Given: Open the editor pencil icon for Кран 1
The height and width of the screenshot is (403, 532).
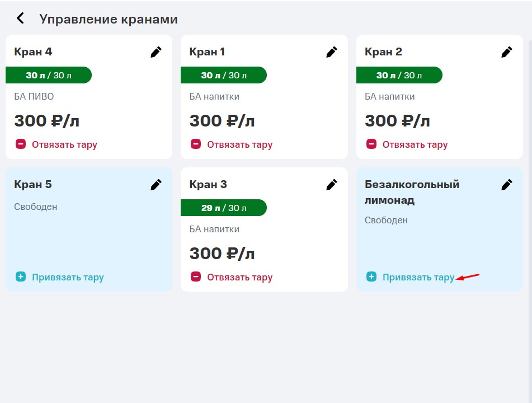Looking at the screenshot, I should tap(331, 51).
